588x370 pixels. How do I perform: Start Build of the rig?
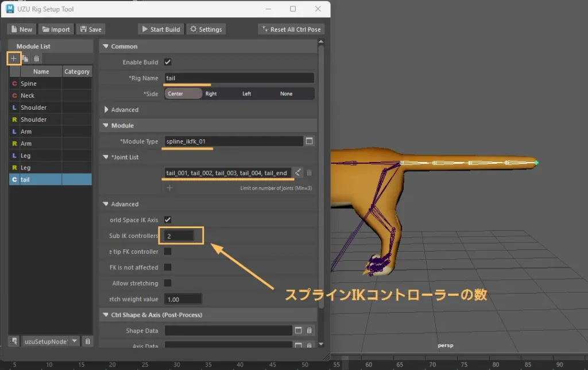pyautogui.click(x=161, y=29)
